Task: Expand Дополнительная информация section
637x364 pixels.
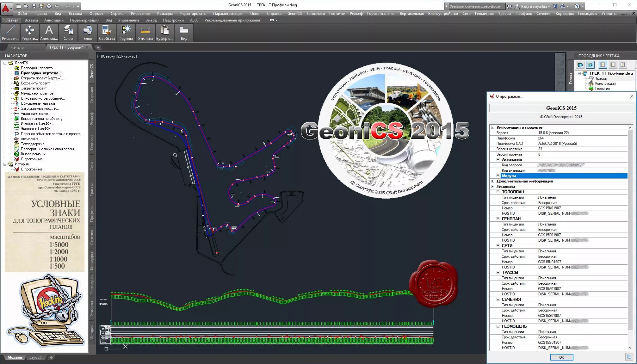Action: 492,181
